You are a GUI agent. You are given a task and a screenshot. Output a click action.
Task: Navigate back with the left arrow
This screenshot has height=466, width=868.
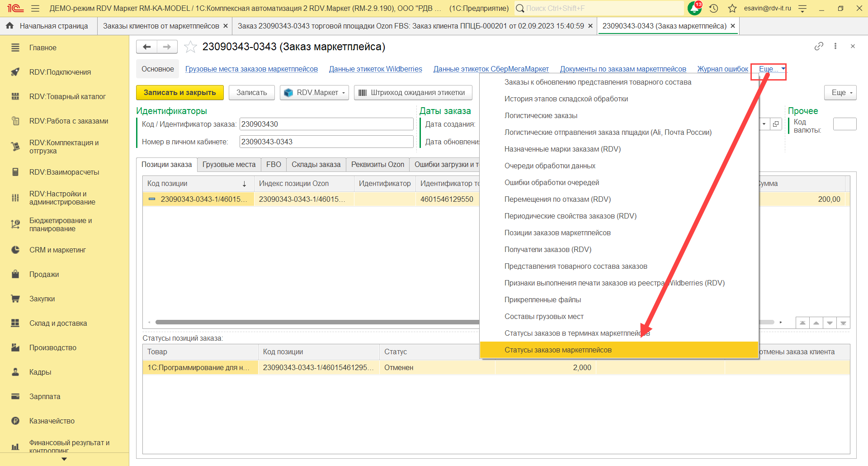click(x=146, y=47)
